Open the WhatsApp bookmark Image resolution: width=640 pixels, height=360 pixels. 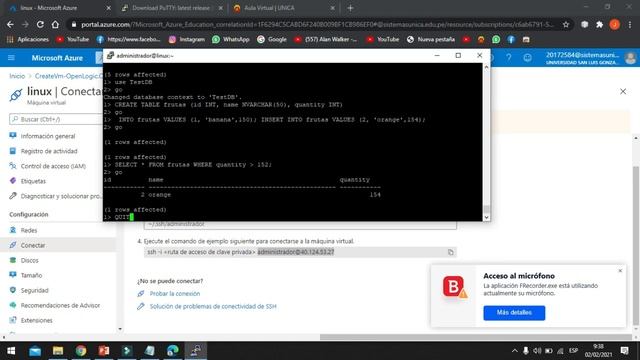click(x=231, y=40)
